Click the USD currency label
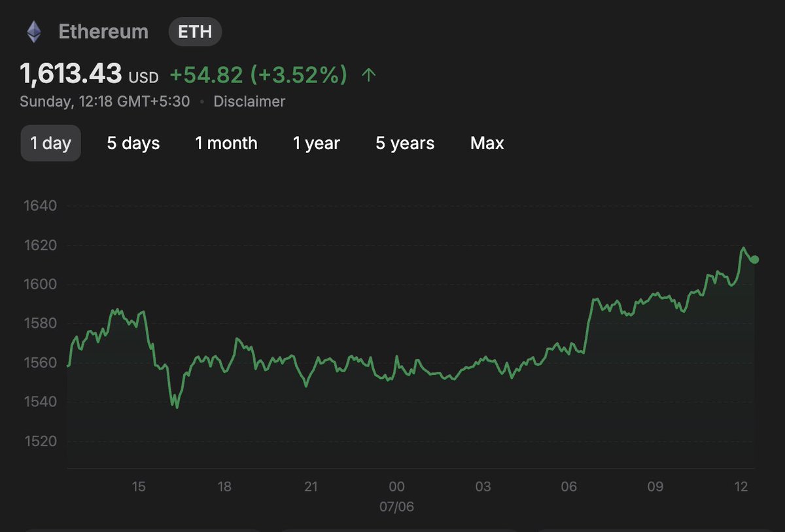Image resolution: width=785 pixels, height=532 pixels. (144, 77)
